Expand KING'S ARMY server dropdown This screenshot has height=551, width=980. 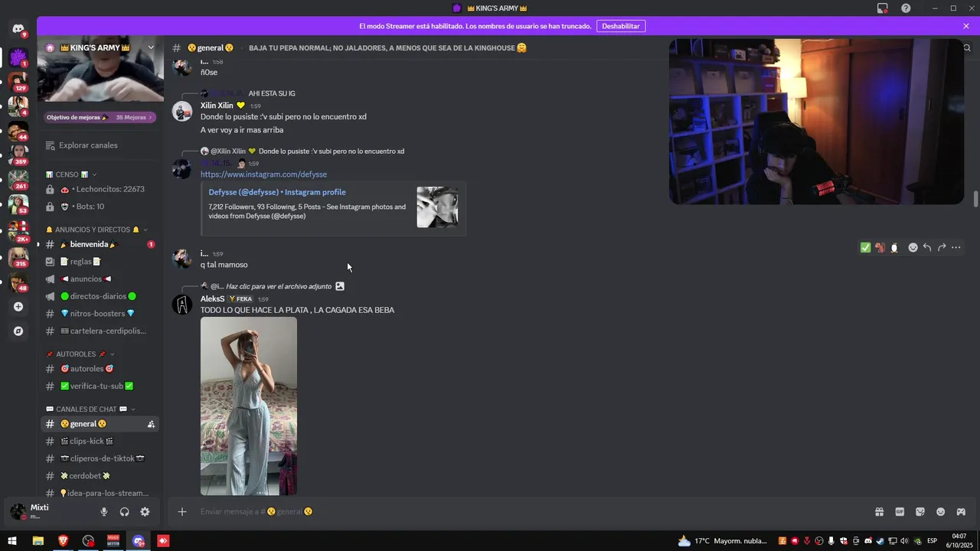tap(151, 47)
